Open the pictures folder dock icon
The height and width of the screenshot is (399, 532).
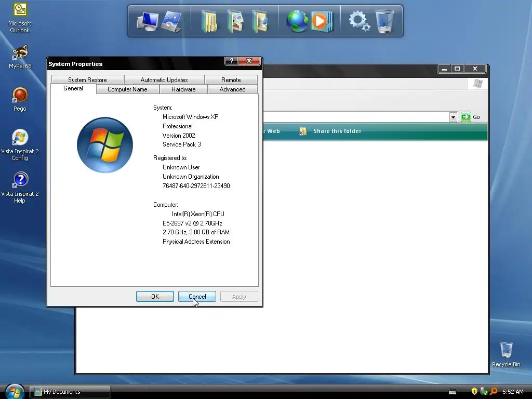click(235, 21)
